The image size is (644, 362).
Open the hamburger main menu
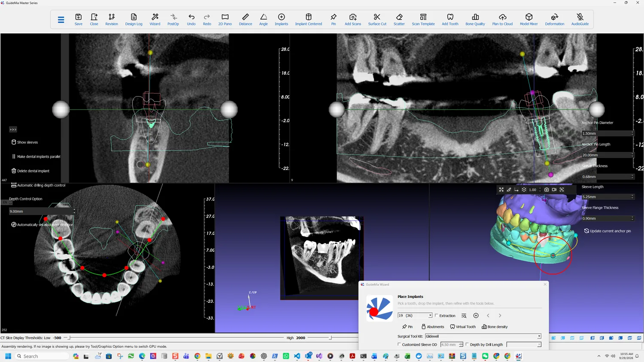pyautogui.click(x=61, y=20)
